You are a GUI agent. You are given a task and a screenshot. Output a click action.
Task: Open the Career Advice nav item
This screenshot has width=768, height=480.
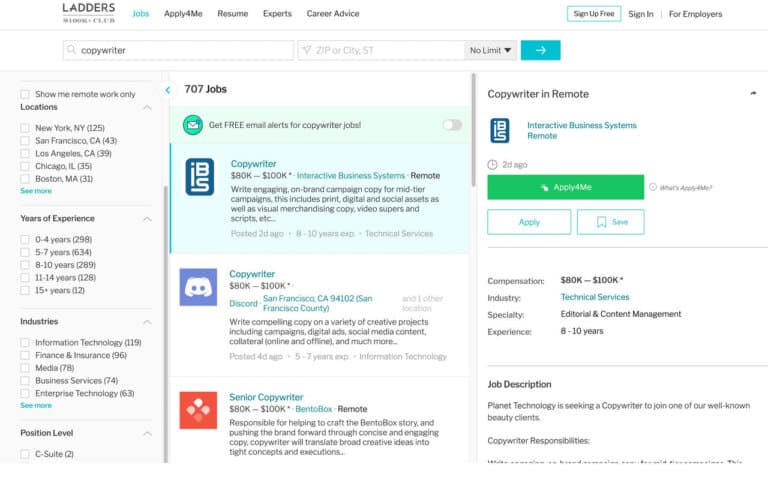pos(333,14)
